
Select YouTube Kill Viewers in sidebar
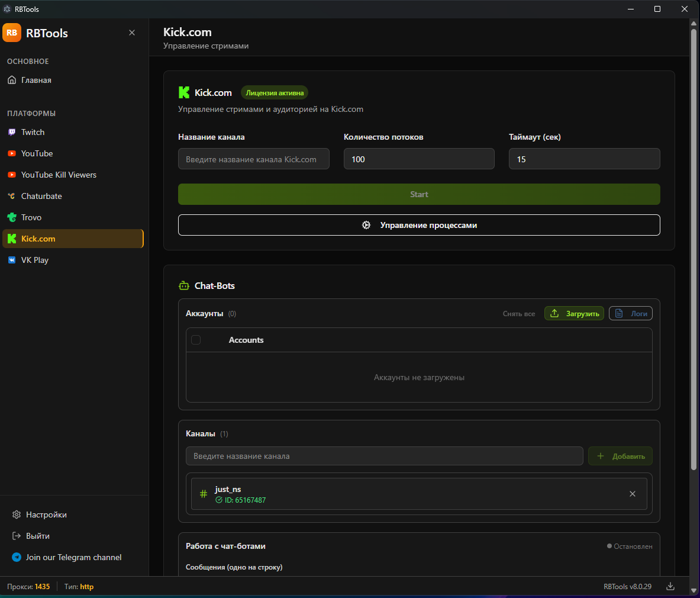coord(59,175)
